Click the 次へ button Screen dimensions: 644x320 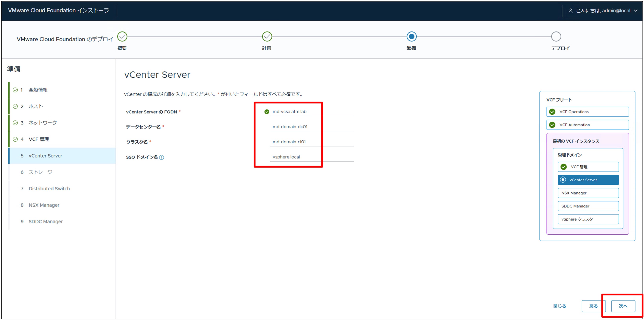tap(623, 306)
